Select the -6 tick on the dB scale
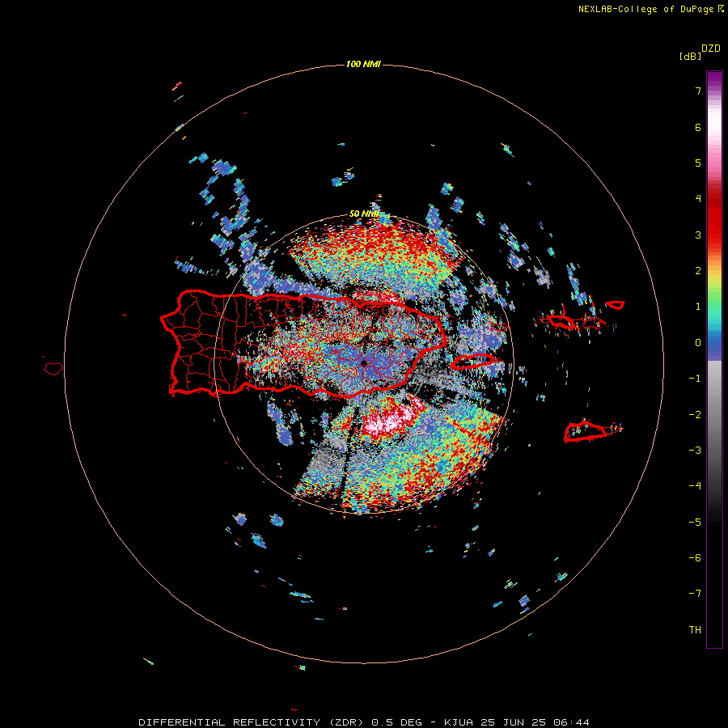 (695, 558)
